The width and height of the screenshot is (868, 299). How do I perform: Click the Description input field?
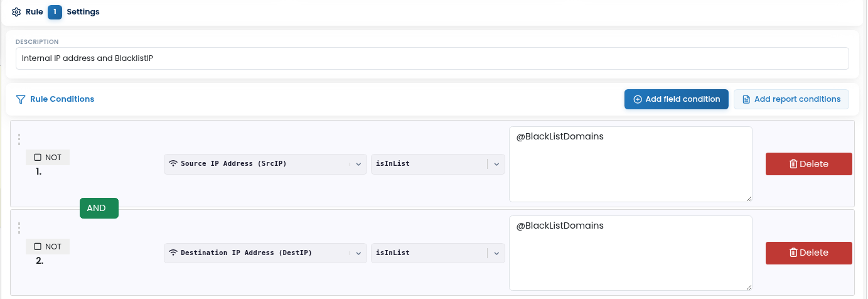click(x=432, y=58)
